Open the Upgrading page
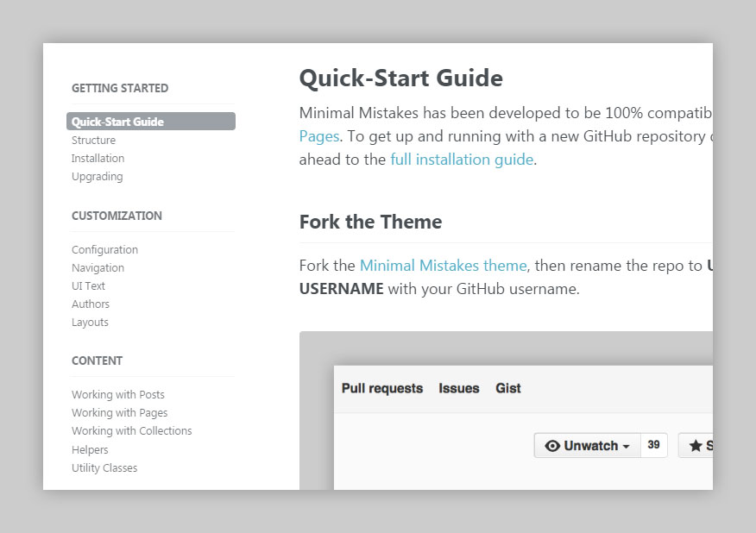756x533 pixels. tap(97, 176)
